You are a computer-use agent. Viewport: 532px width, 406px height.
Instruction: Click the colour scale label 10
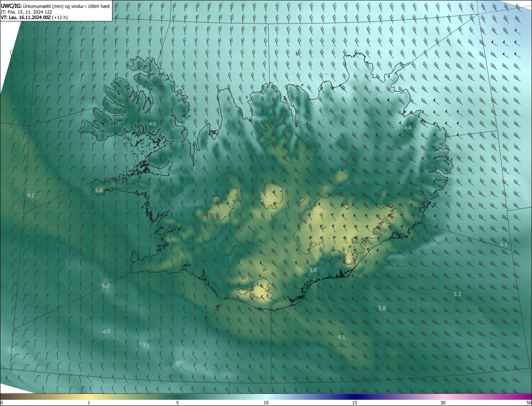(x=266, y=403)
